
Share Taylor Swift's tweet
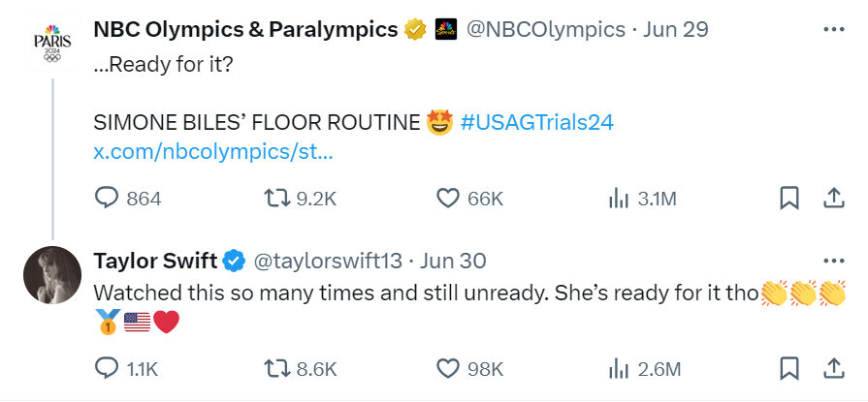pyautogui.click(x=833, y=369)
